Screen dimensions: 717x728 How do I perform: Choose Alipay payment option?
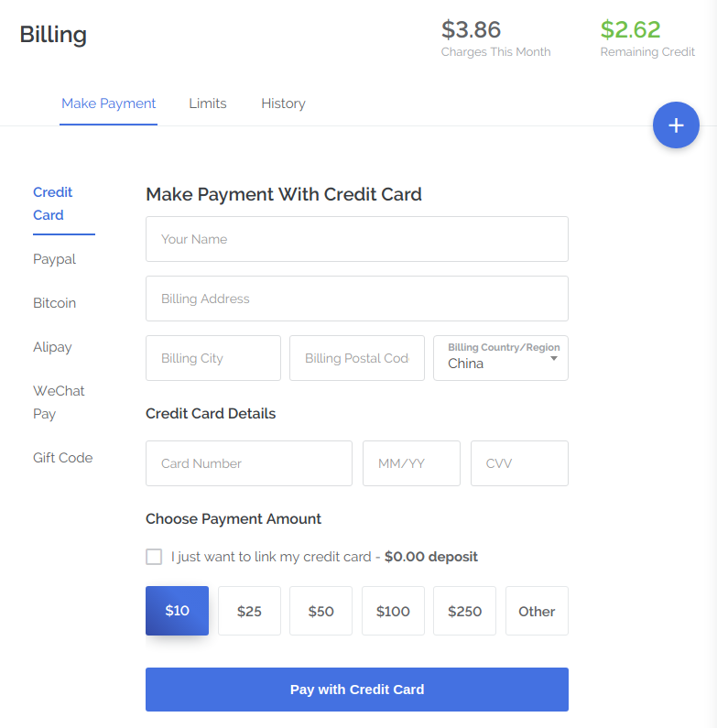click(52, 347)
